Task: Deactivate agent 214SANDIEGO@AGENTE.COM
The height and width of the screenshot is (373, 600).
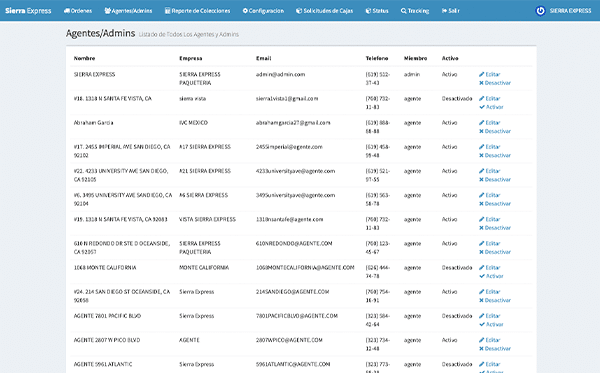Action: tap(495, 300)
